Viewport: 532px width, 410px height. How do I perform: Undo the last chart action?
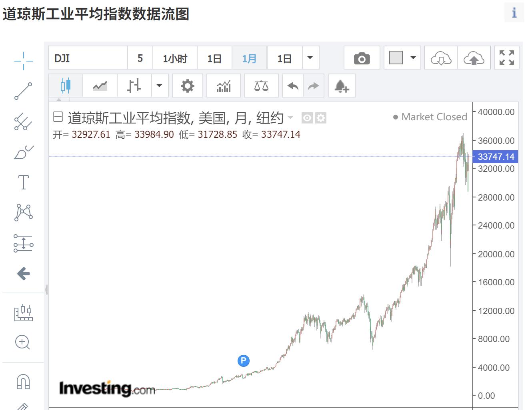click(292, 86)
